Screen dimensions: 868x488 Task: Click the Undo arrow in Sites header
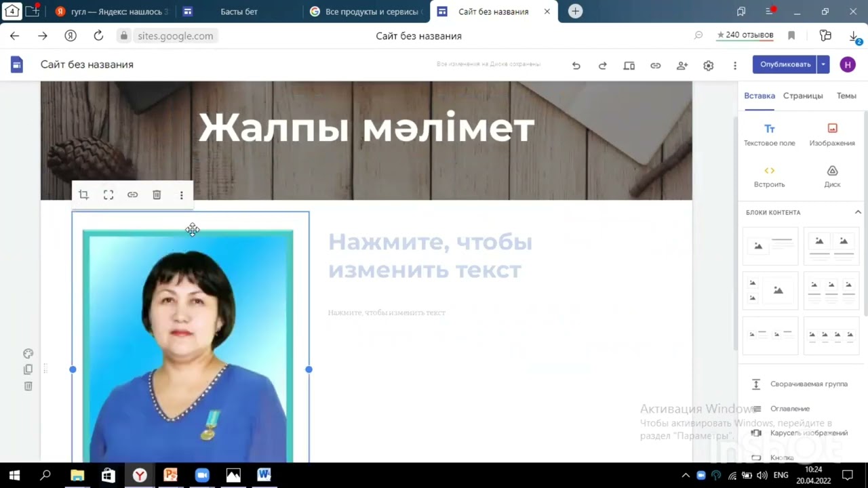[x=576, y=65]
